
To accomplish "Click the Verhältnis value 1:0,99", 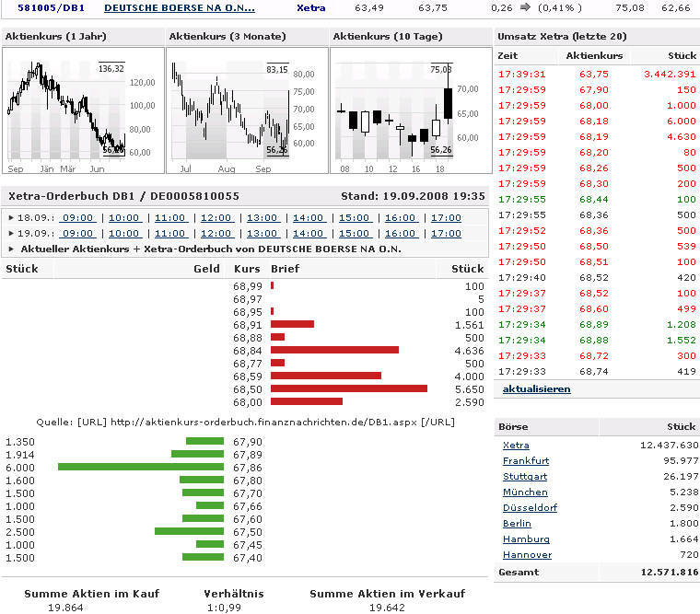I will coord(224,608).
